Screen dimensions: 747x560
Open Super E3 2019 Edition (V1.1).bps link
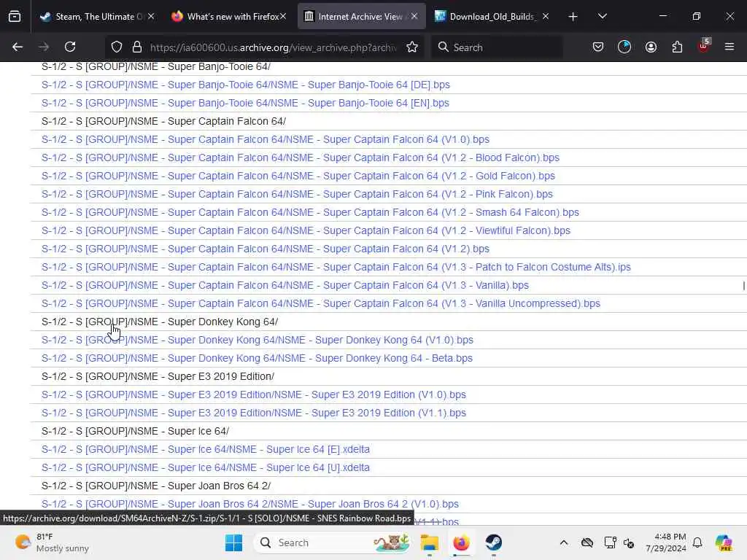tap(253, 413)
